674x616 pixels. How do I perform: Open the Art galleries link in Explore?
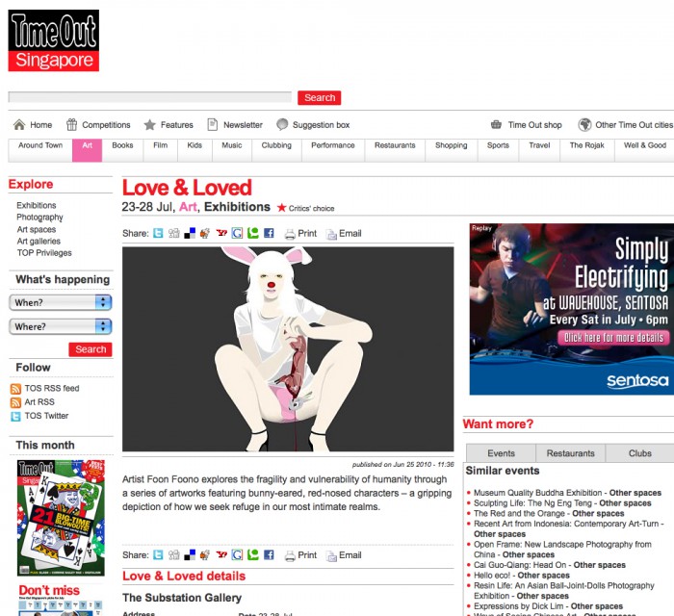[x=39, y=242]
